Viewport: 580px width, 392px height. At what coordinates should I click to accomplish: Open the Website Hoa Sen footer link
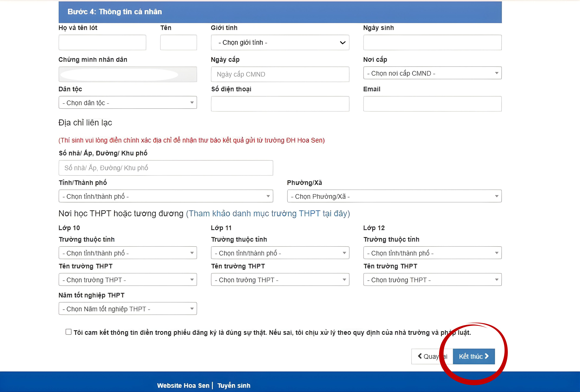[x=183, y=386]
